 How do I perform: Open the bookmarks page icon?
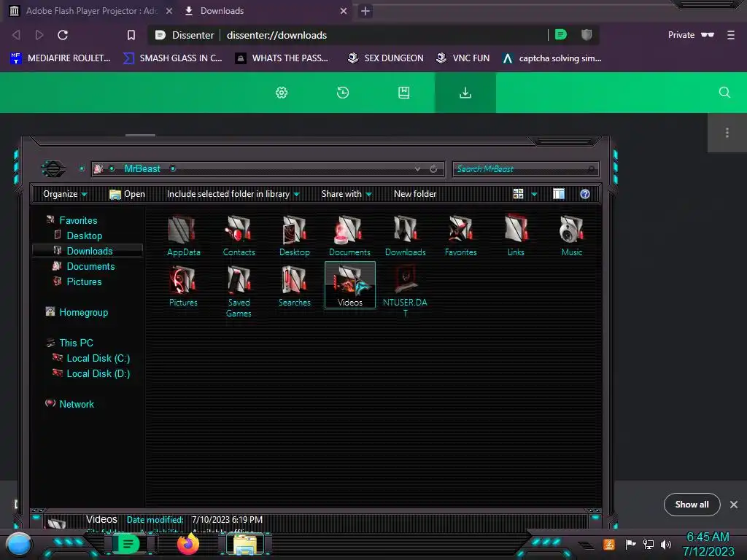(404, 93)
